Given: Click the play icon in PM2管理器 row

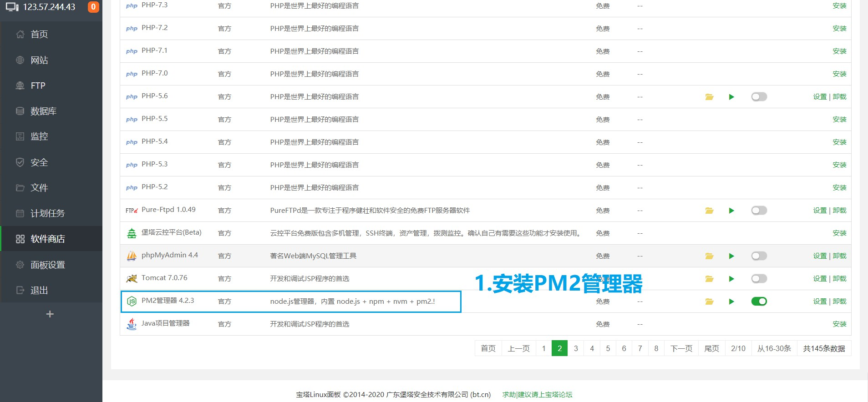Looking at the screenshot, I should [731, 301].
